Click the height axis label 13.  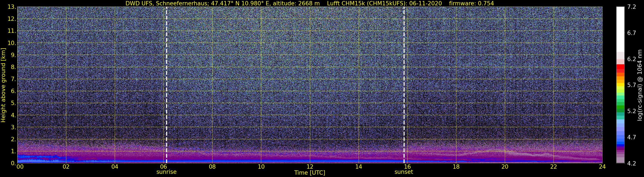12,7
